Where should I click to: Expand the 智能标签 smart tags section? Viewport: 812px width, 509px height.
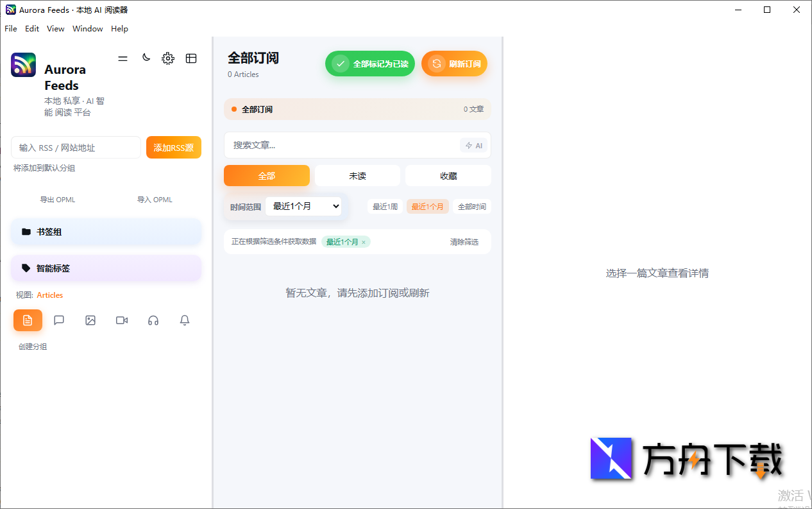tap(106, 268)
